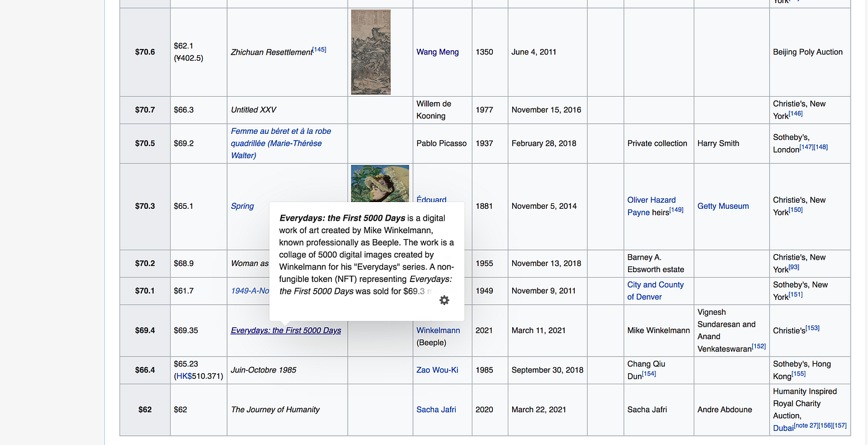The image size is (868, 445).
Task: Open the HK$ currency link
Action: [184, 376]
